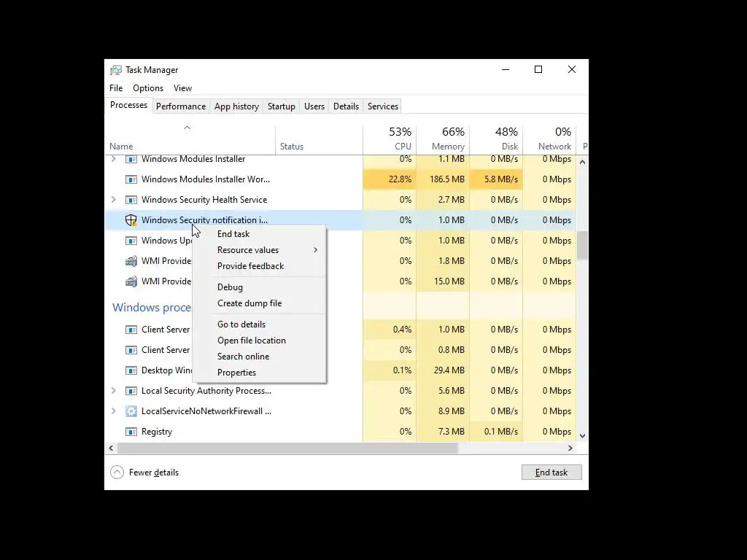Select the Processes tab
This screenshot has width=747, height=560.
point(128,105)
